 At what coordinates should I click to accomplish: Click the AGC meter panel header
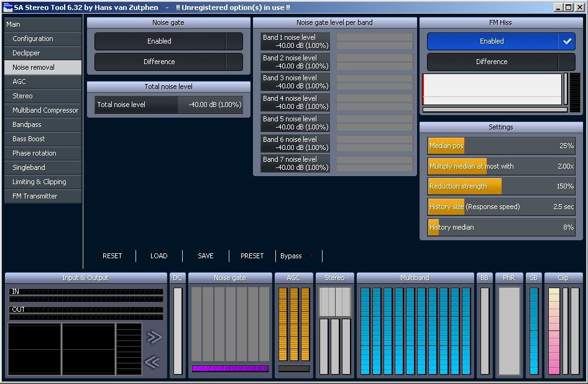pyautogui.click(x=293, y=278)
